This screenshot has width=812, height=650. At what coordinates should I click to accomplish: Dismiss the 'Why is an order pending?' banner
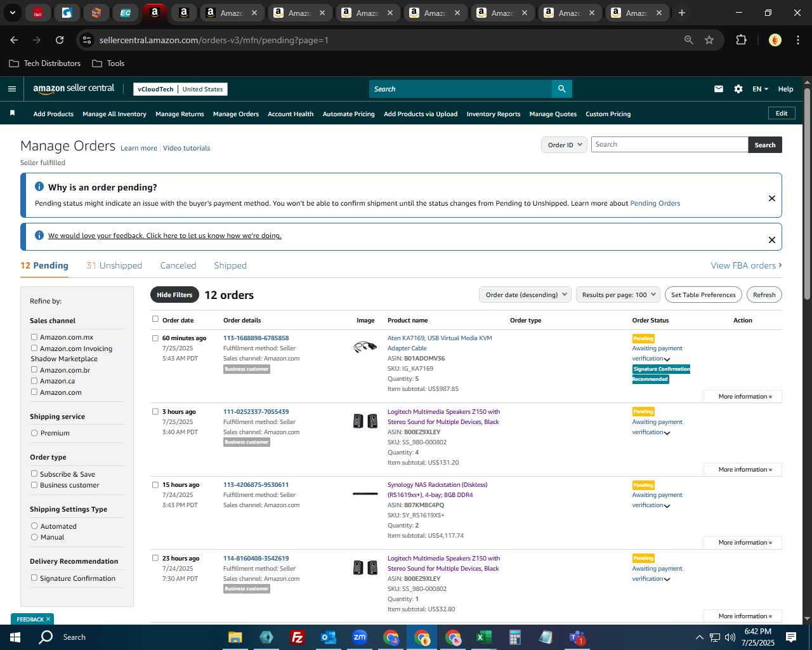pyautogui.click(x=772, y=198)
